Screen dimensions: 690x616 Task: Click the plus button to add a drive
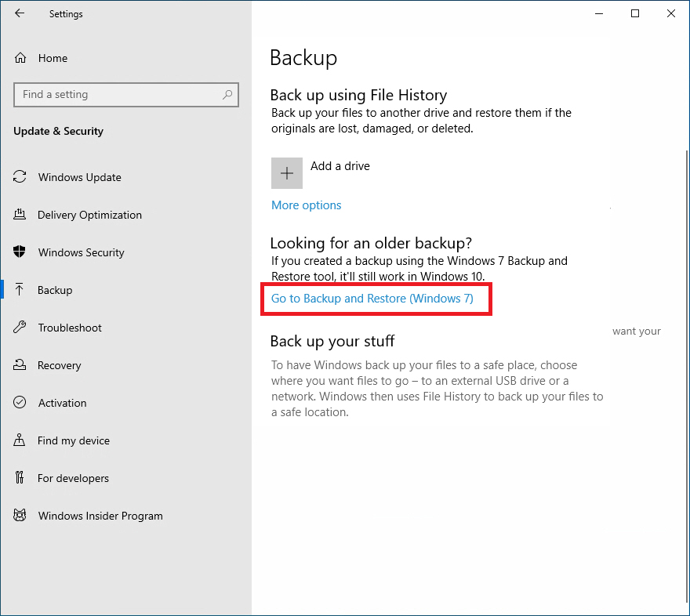(x=287, y=173)
